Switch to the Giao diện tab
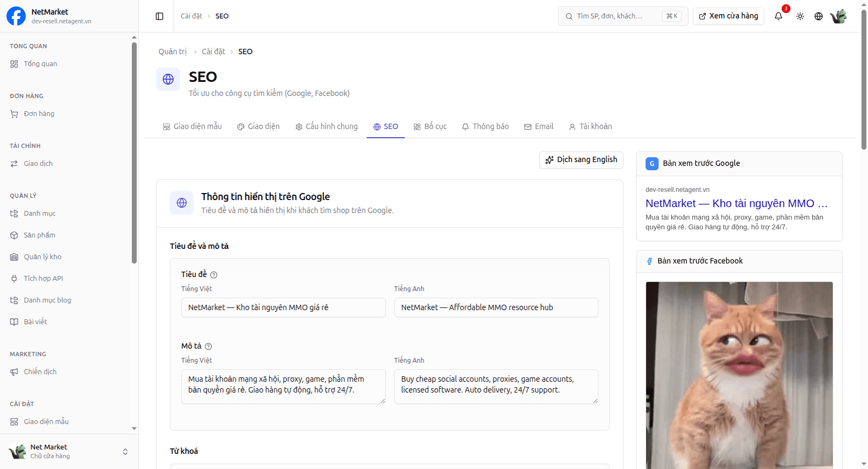This screenshot has width=868, height=469. coord(259,126)
